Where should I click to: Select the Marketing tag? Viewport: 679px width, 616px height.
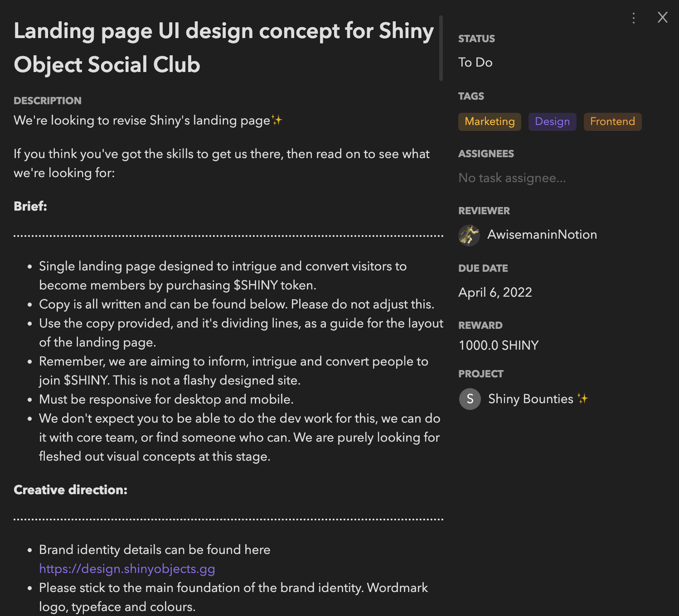490,122
